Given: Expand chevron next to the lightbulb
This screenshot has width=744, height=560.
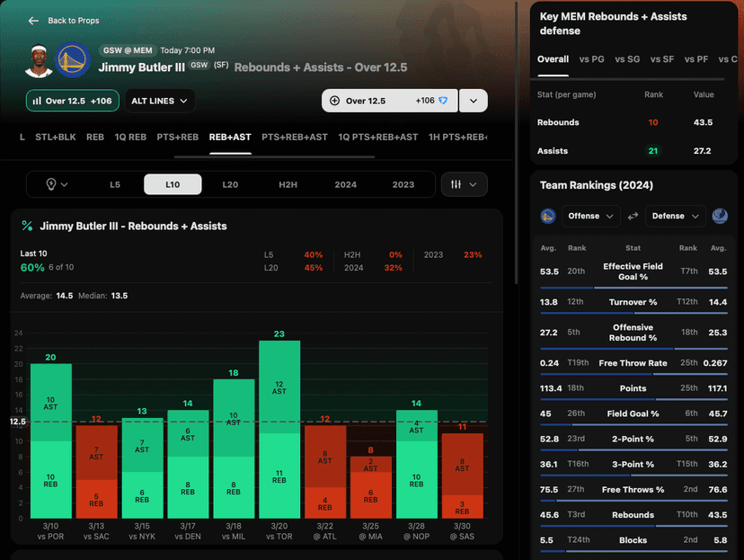Looking at the screenshot, I should [x=64, y=184].
